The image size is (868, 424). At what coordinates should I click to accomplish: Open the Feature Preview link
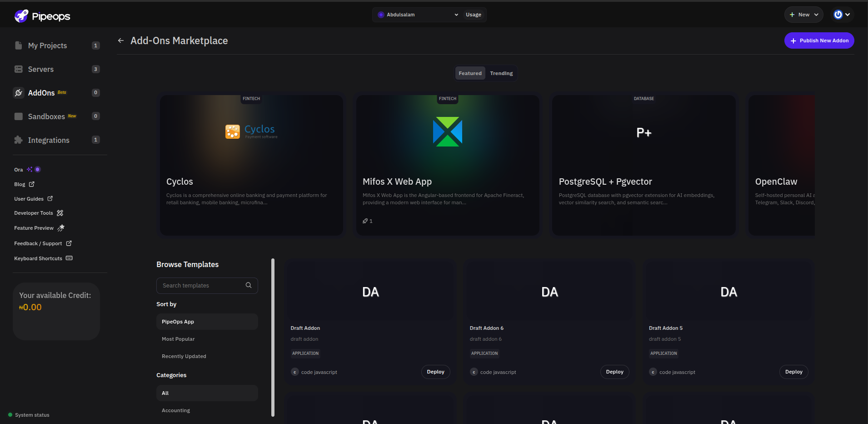39,228
